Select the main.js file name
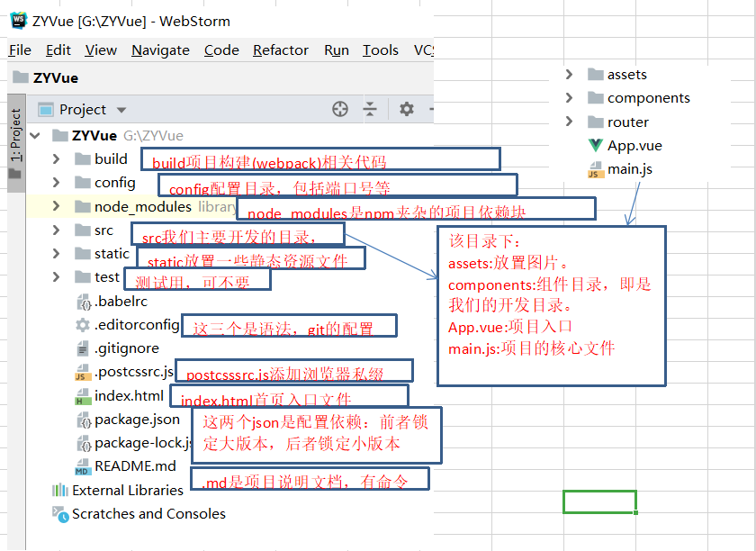756x551 pixels. (630, 169)
